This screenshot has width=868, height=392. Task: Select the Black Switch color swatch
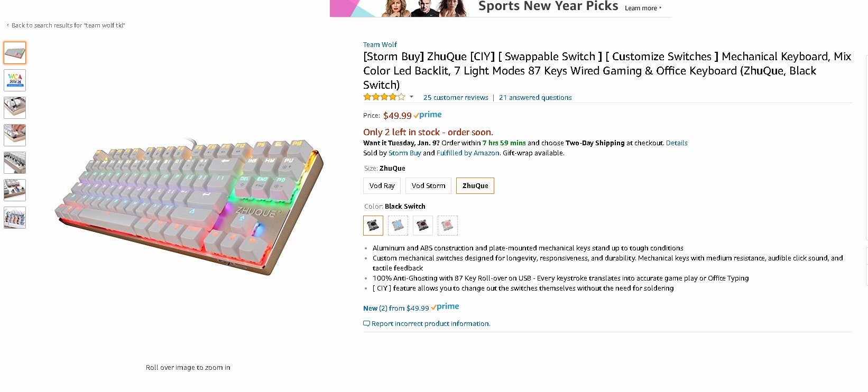click(373, 226)
